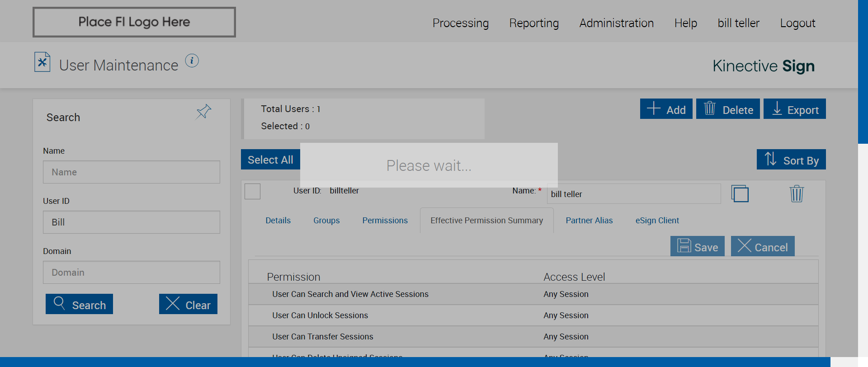Open the Sort By dropdown
Viewport: 868px width, 367px height.
(791, 160)
